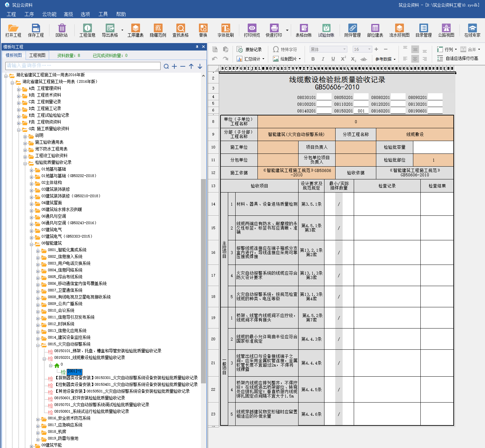
Task: Open the 试验台账 ledger
Action: [326, 30]
